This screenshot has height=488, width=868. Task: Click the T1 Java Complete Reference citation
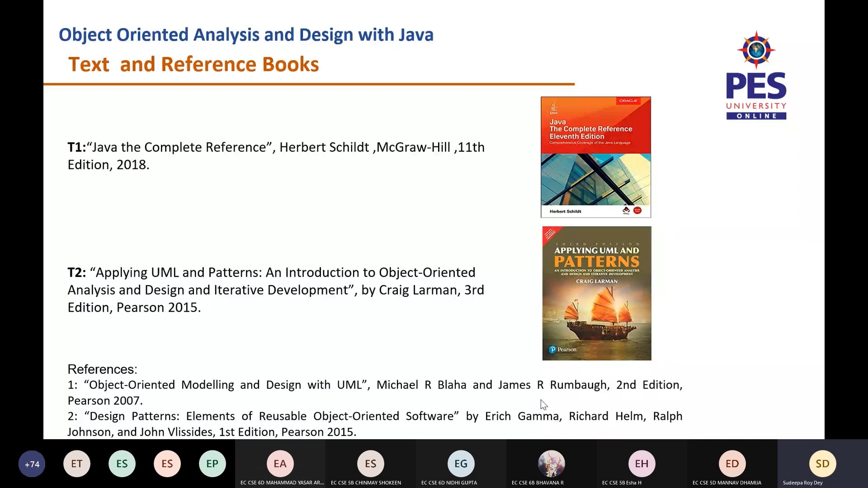tap(276, 156)
